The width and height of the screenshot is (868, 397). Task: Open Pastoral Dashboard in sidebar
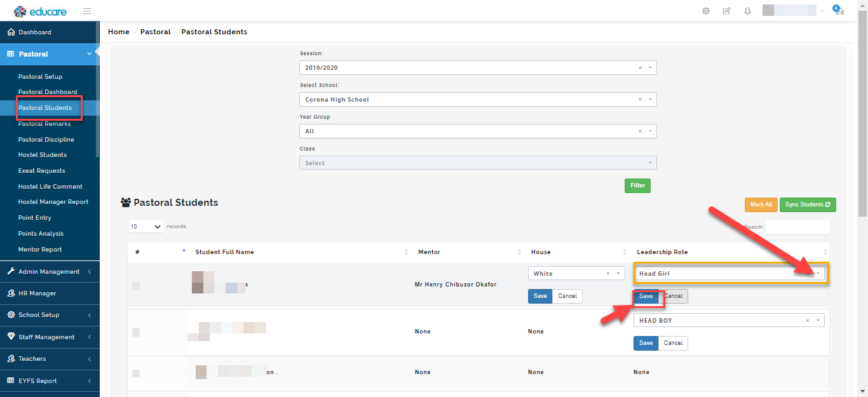tap(48, 92)
